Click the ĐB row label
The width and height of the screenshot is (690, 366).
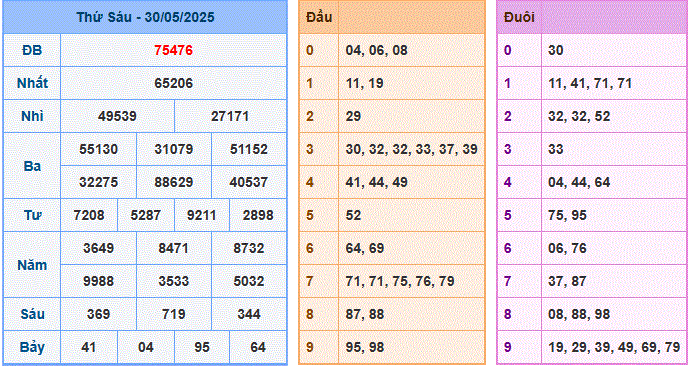point(32,50)
